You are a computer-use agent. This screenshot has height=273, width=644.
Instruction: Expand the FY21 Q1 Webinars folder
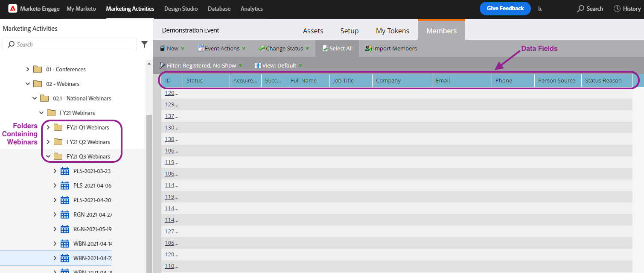(x=48, y=127)
